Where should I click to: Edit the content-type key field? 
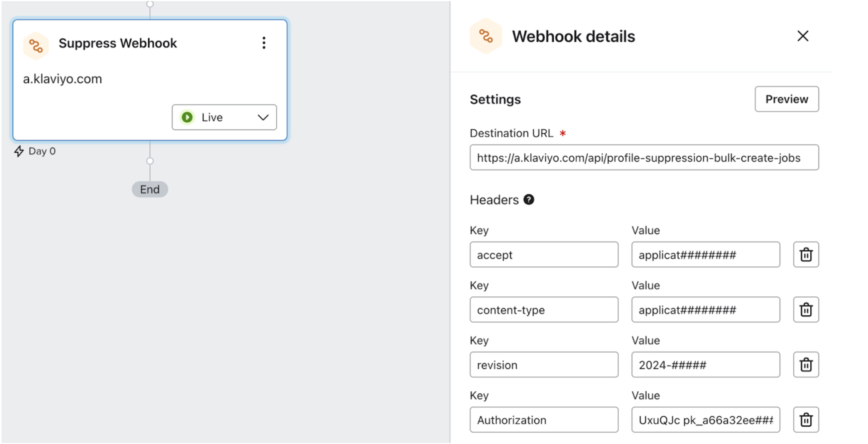[544, 309]
